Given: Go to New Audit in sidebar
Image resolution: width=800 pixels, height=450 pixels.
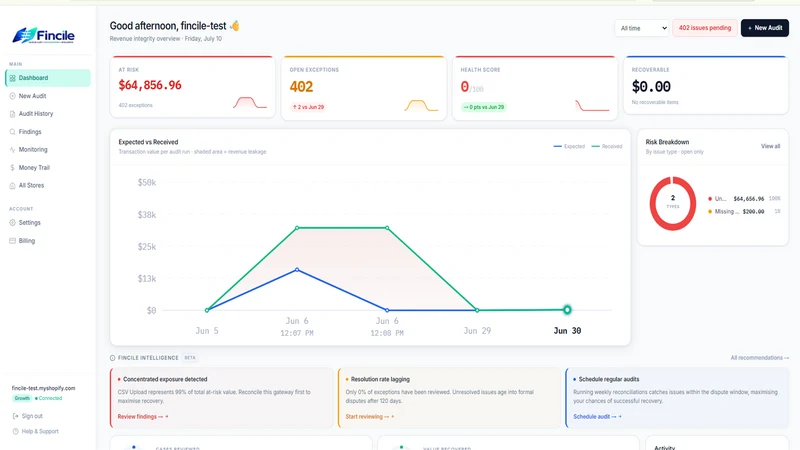Looking at the screenshot, I should (48, 96).
